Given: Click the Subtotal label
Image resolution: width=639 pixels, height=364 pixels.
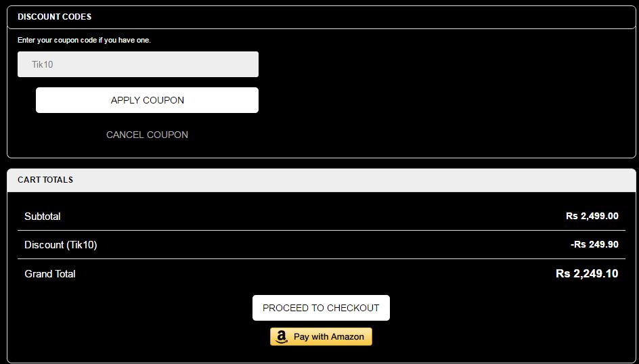Looking at the screenshot, I should tap(43, 217).
